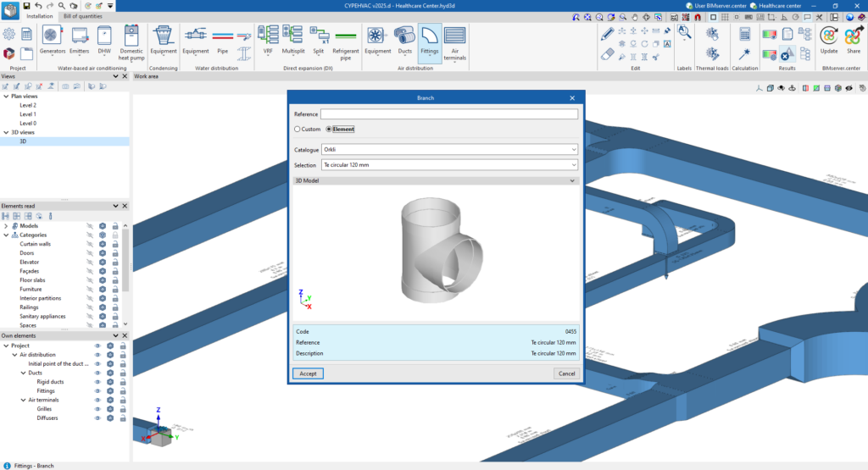Click Cancel in Branch dialog
The image size is (868, 470).
coord(566,373)
